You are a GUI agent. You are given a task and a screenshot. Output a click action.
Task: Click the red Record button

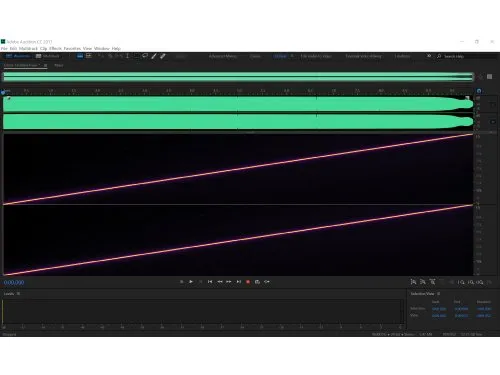point(248,282)
